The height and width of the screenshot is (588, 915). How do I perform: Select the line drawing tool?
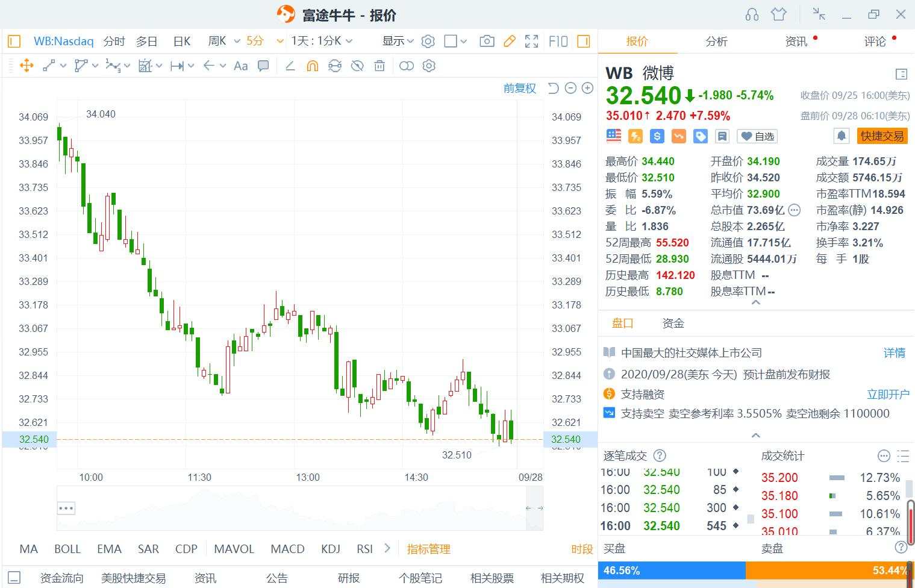pyautogui.click(x=49, y=66)
